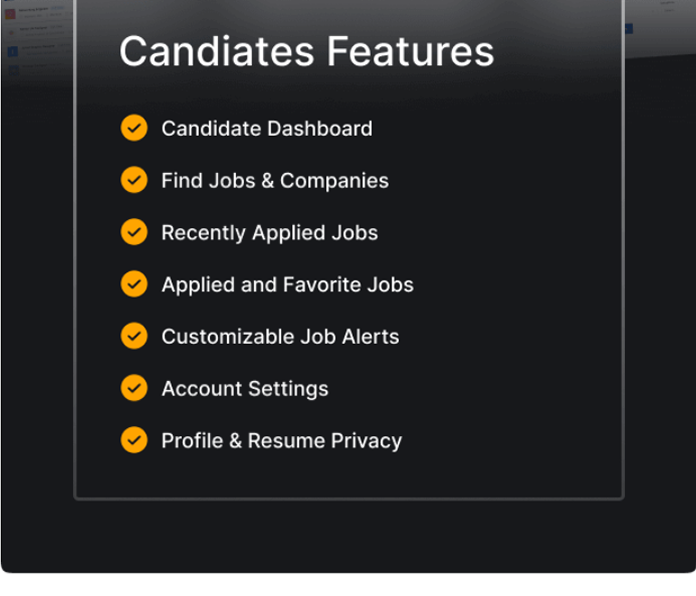Select the checkmark next to Account Settings
This screenshot has width=696, height=596.
[134, 388]
